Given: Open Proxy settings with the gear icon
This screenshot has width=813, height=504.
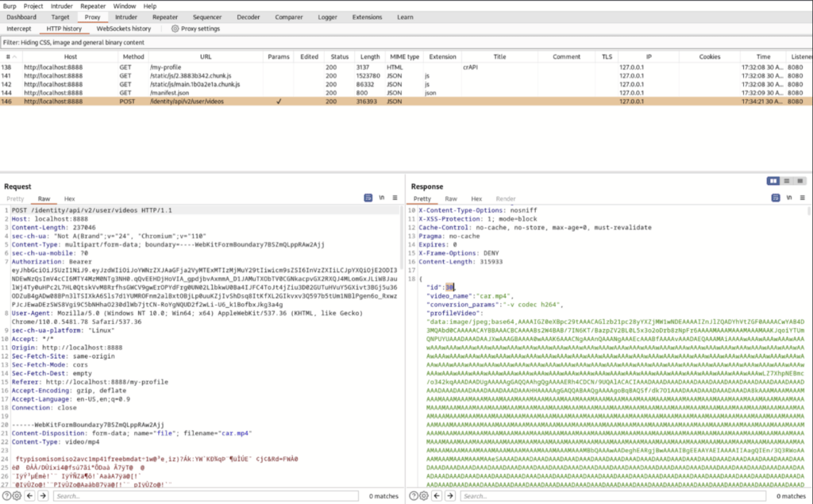Looking at the screenshot, I should 175,29.
